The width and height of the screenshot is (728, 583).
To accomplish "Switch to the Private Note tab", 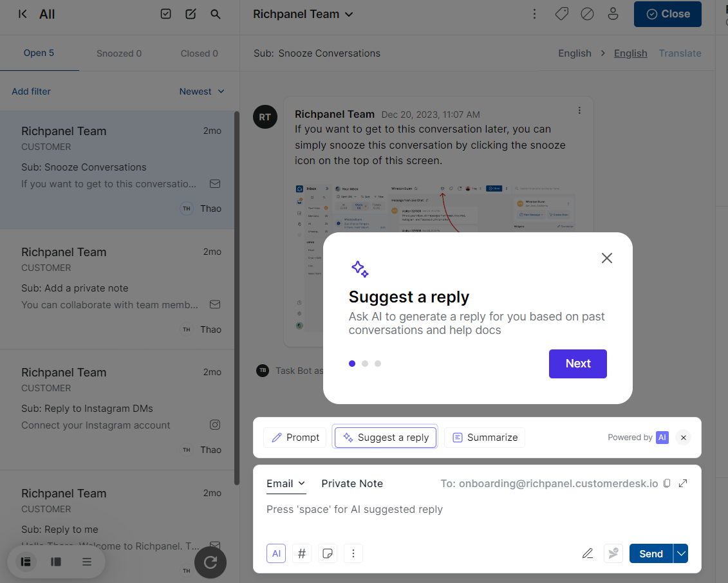I will tap(352, 484).
